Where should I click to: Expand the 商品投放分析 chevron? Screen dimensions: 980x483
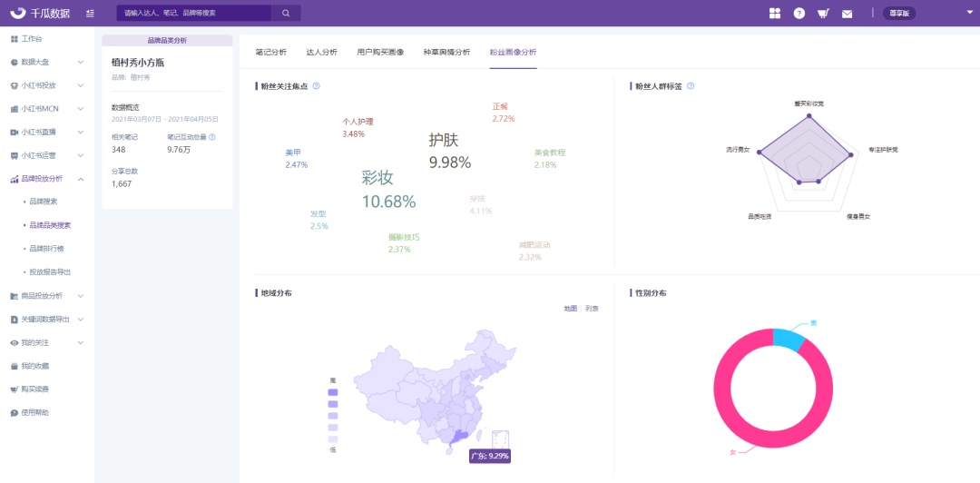[x=81, y=296]
